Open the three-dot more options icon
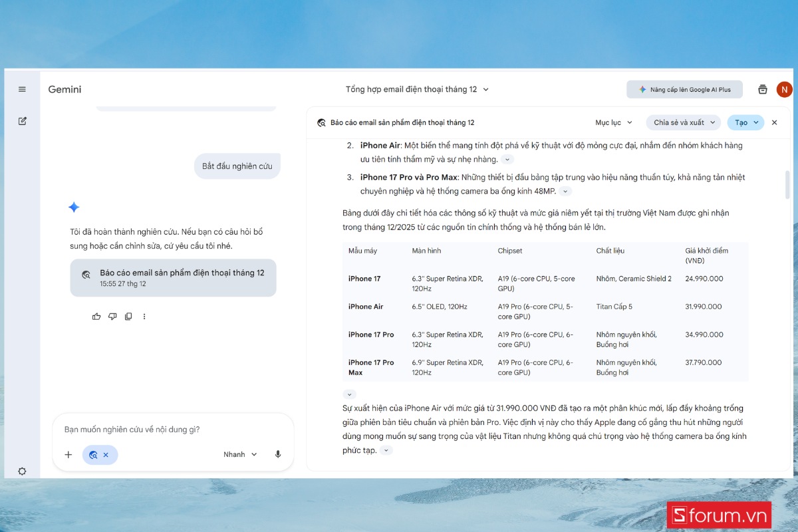The width and height of the screenshot is (798, 532). coord(144,316)
